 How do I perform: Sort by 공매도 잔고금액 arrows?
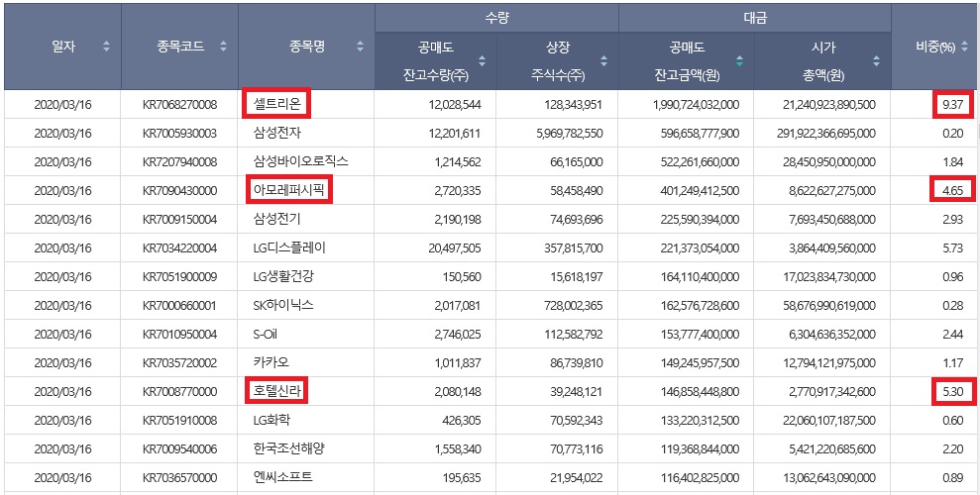(x=740, y=61)
